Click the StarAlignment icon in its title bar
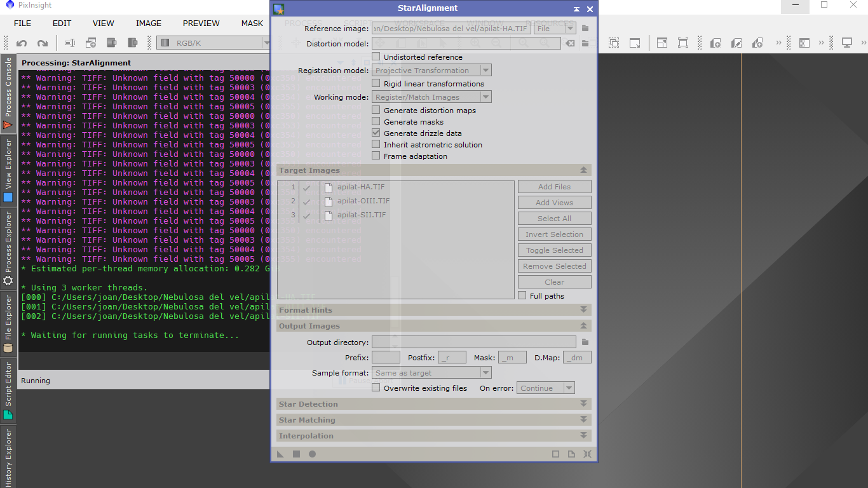Viewport: 868px width, 488px height. 278,9
